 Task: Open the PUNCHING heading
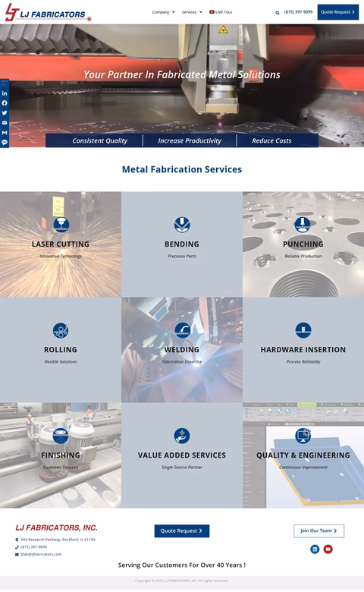(x=303, y=244)
